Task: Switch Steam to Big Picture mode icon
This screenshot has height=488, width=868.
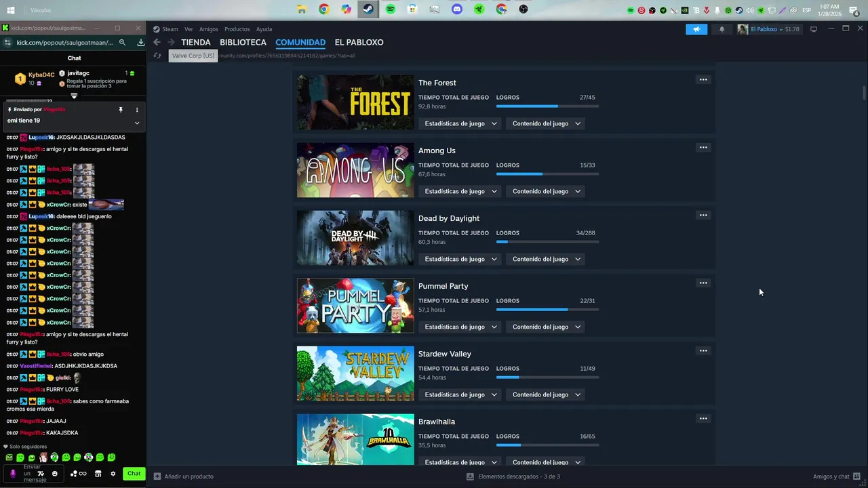Action: click(x=814, y=29)
